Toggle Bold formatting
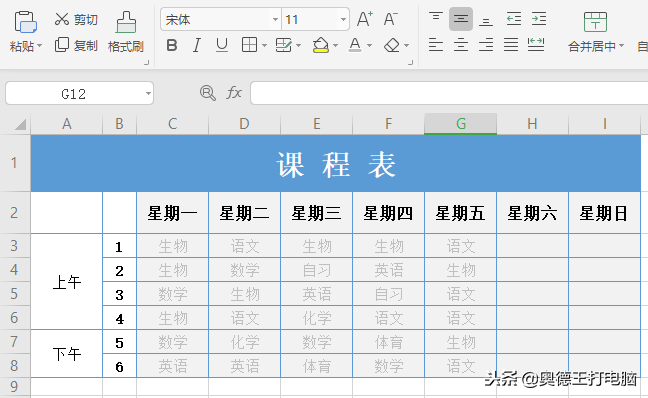The image size is (648, 398). (x=172, y=45)
